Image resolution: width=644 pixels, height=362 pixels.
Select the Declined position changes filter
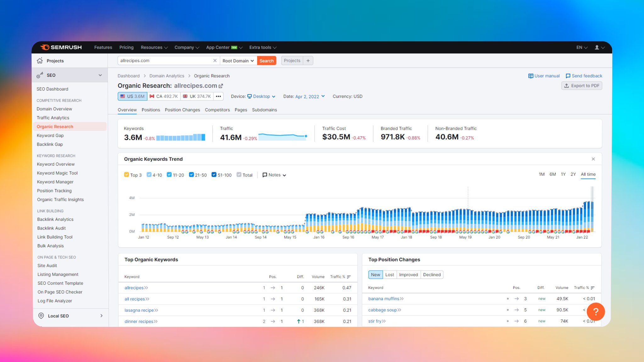[432, 275]
